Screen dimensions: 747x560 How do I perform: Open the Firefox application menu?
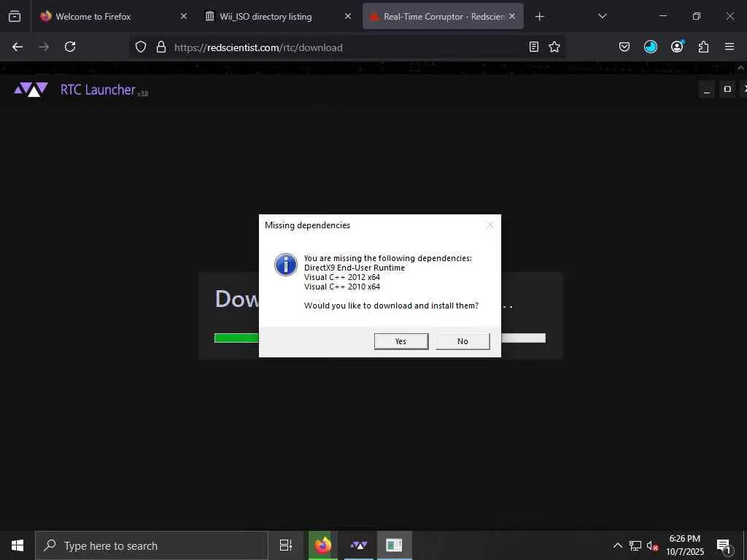click(729, 47)
